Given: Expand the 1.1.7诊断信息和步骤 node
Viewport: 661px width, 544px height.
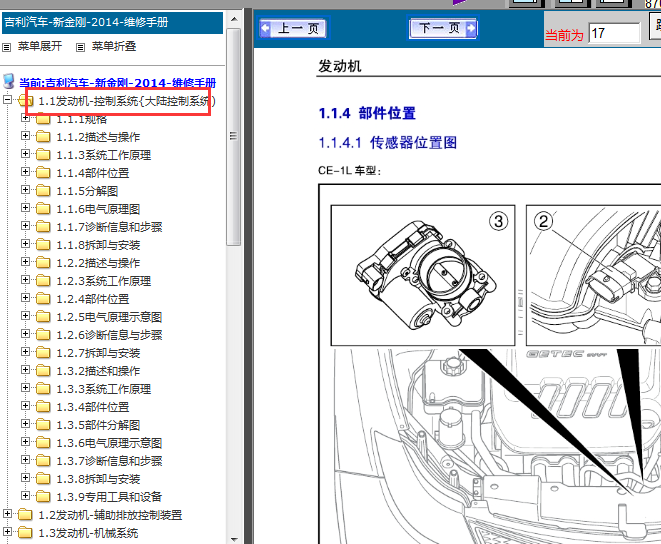Looking at the screenshot, I should click(25, 226).
